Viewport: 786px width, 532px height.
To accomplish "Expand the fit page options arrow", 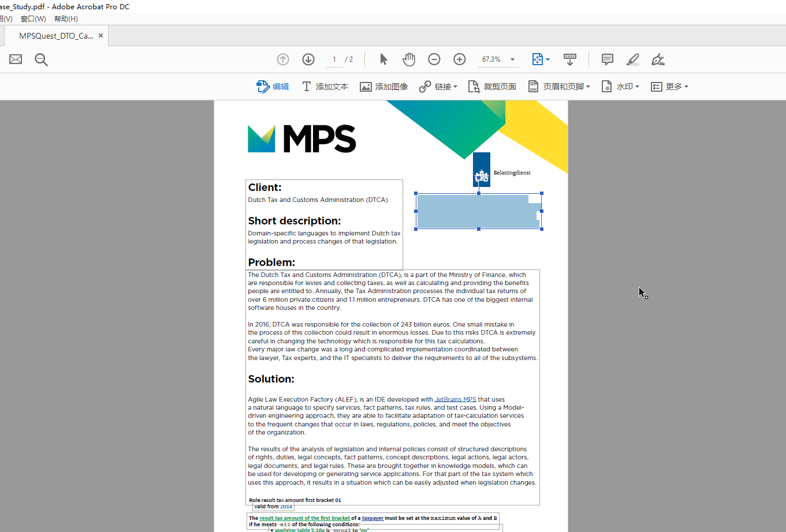I will (x=547, y=59).
